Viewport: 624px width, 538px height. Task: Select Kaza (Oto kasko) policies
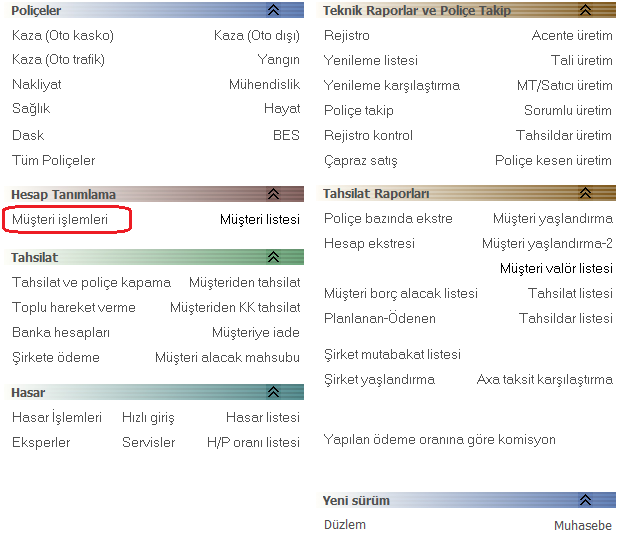tap(63, 35)
